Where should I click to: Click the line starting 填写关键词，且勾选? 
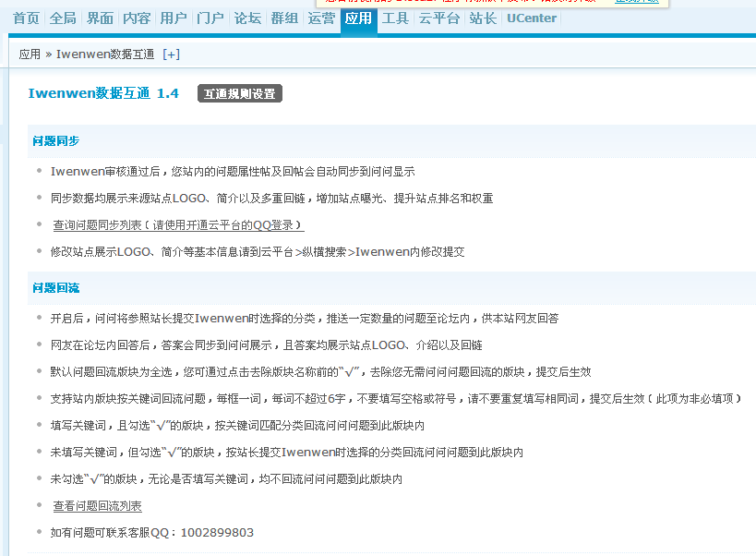pos(237,426)
